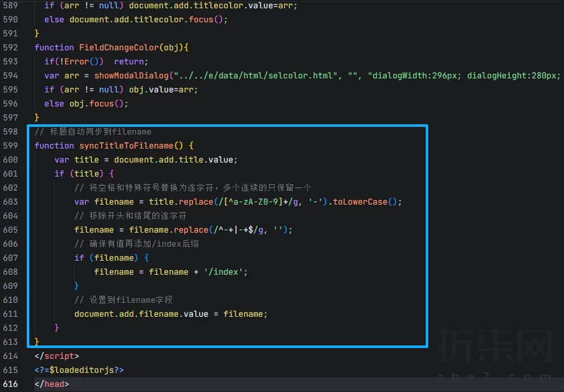Click the titlecolor.focus() call on line 590
Viewport: 564px width, 392px height.
point(148,19)
